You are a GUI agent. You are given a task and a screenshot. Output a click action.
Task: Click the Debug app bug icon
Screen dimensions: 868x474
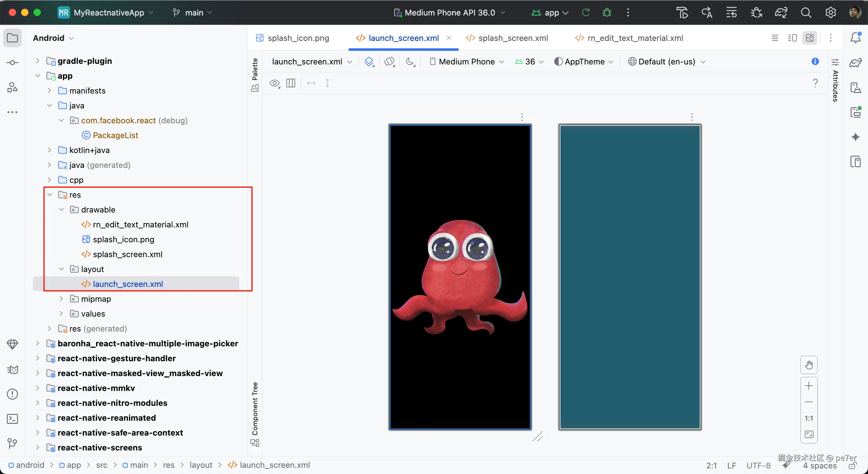point(607,13)
